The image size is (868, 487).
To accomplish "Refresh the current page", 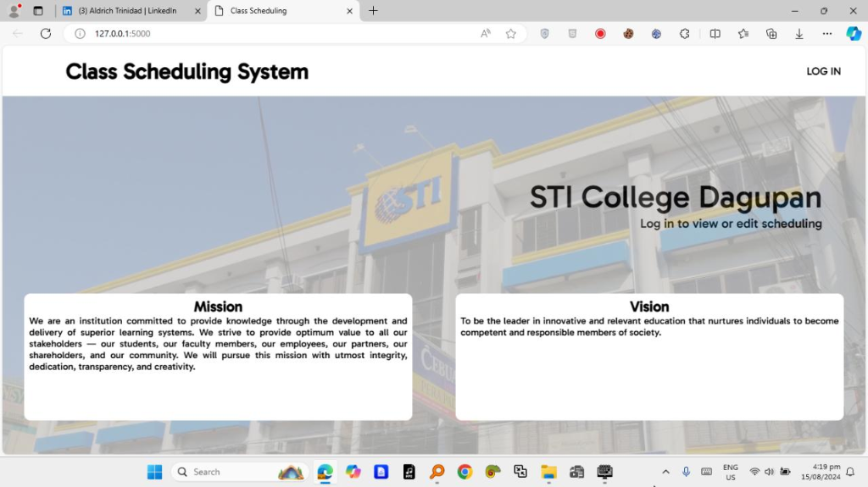I will (x=46, y=33).
